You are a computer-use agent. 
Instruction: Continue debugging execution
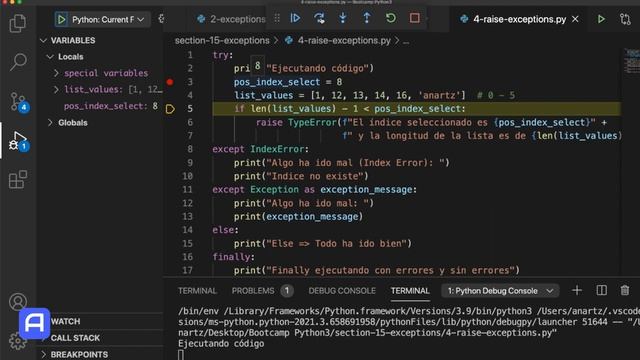(x=296, y=18)
